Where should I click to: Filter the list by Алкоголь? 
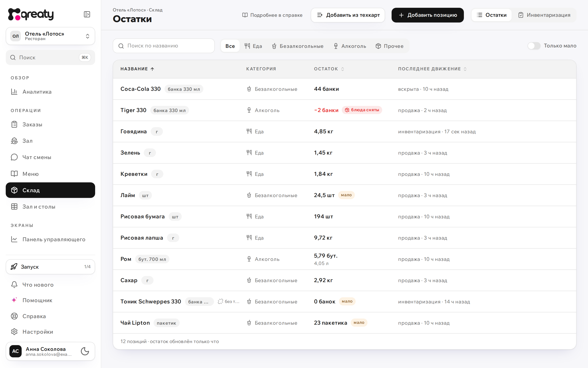click(350, 46)
